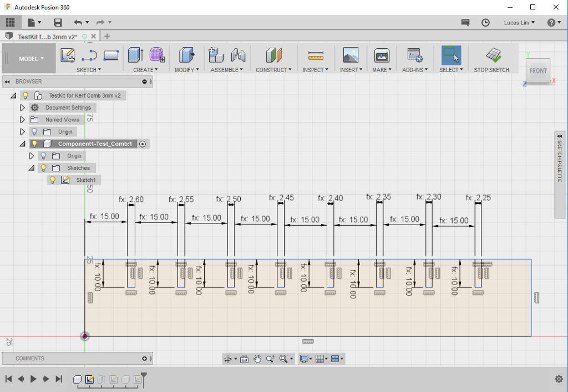Viewport: 568px width, 392px height.
Task: Open the CREATE menu
Action: coord(146,70)
